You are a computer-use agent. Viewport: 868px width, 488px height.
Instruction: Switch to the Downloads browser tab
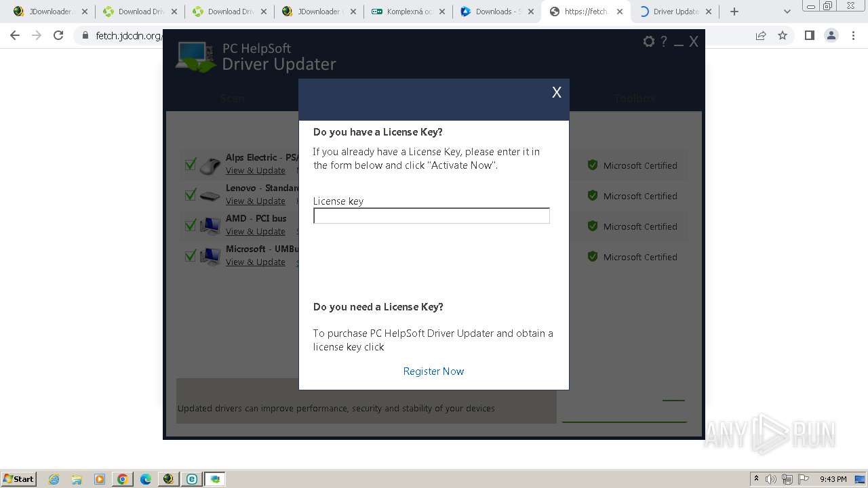click(x=497, y=12)
